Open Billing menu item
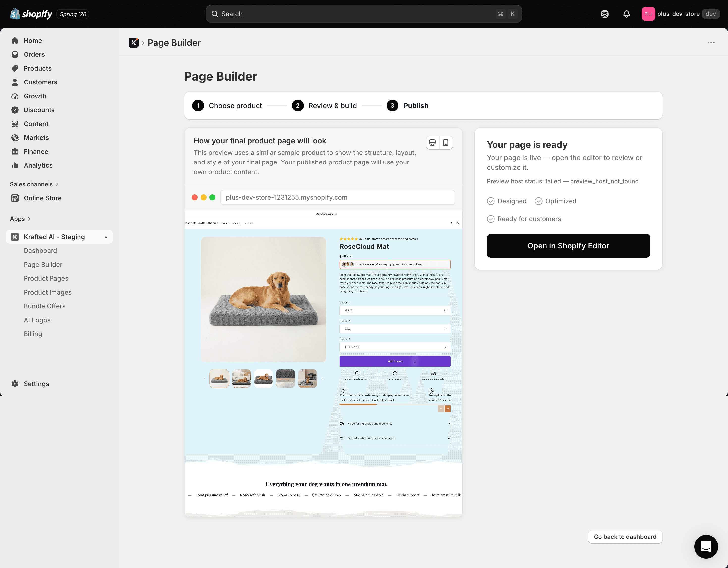 click(x=33, y=334)
